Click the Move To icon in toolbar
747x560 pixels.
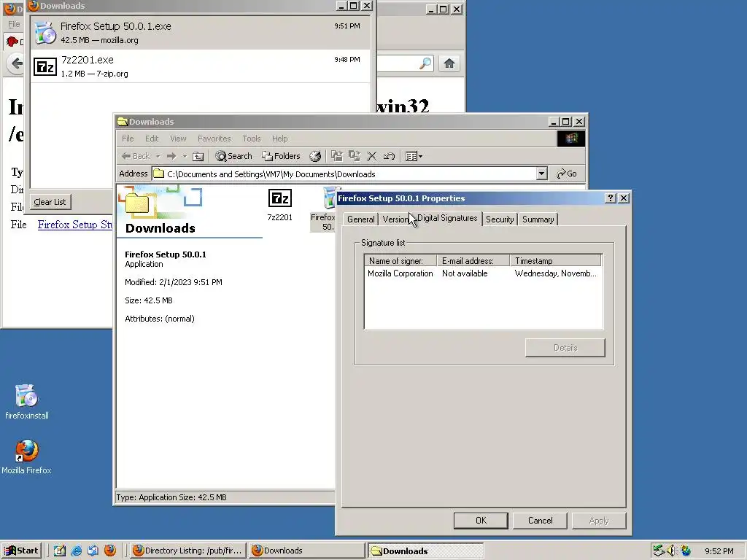(337, 156)
